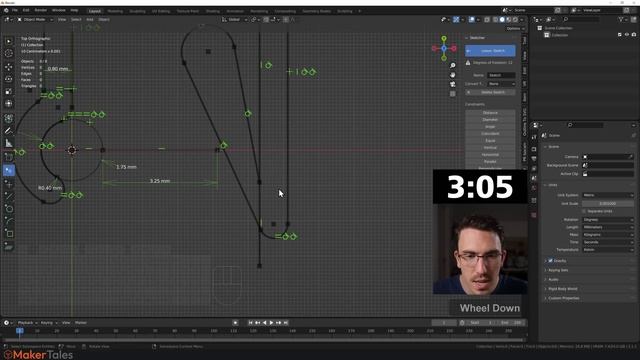Select the highlighted sketcher Select tool

coord(9,170)
